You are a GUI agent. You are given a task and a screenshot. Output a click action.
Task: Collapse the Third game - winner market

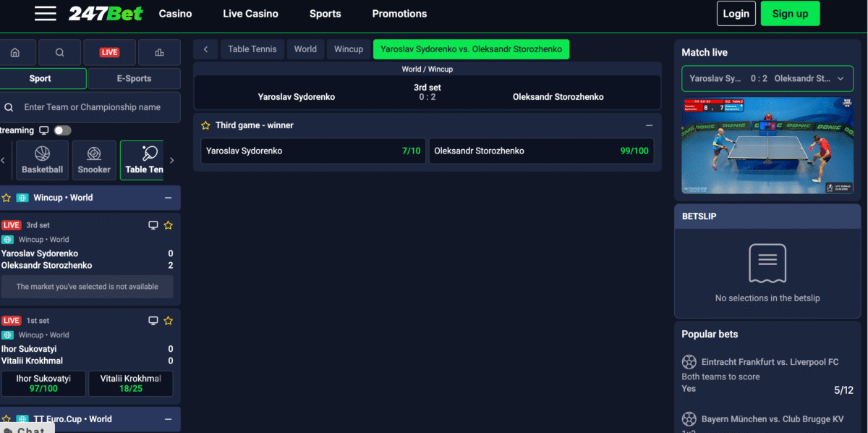[649, 125]
